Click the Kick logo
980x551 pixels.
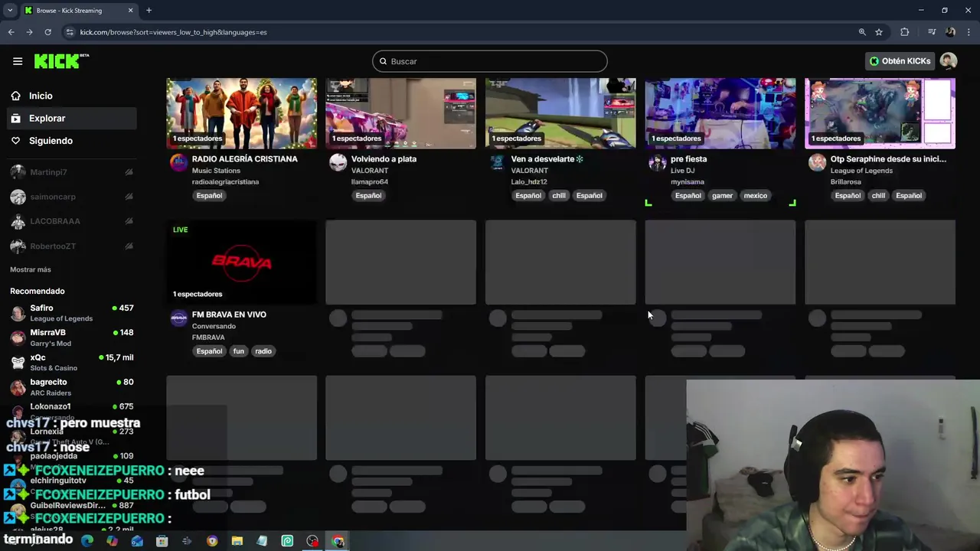pyautogui.click(x=61, y=61)
